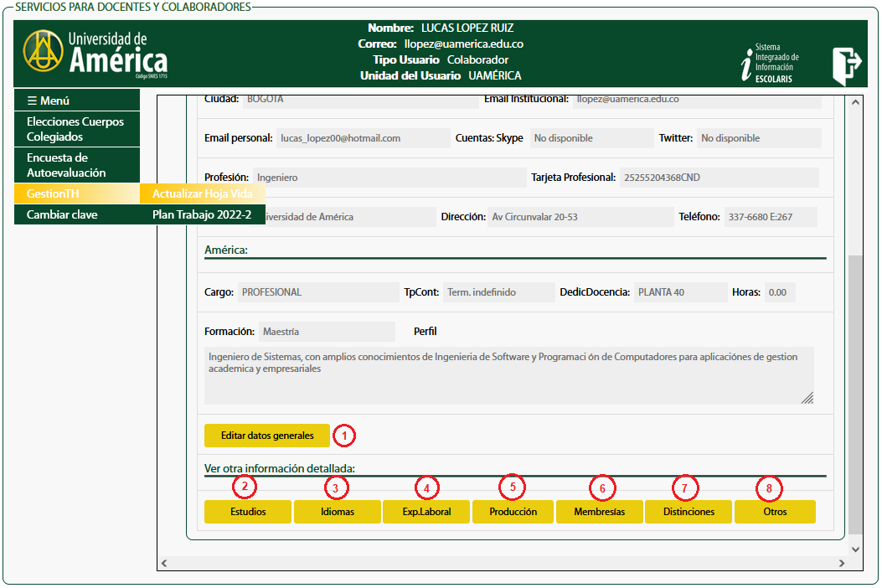
Task: Click the vertical scrollbar thumb
Action: [x=855, y=395]
